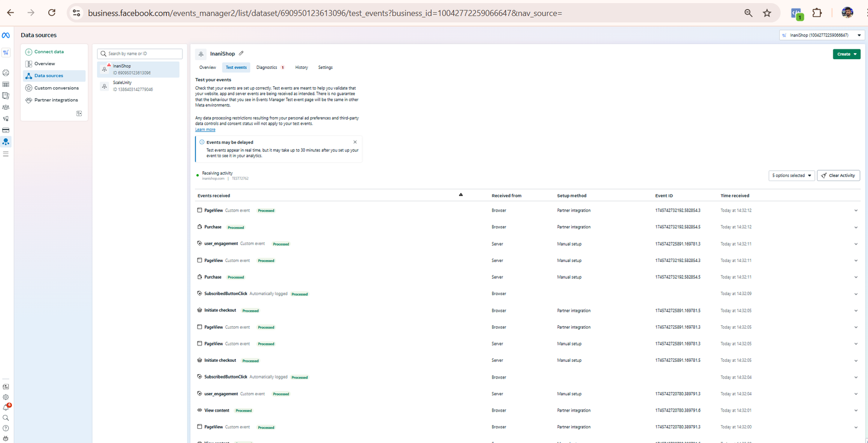Open the browser profile avatar
868x443 pixels.
coord(847,12)
